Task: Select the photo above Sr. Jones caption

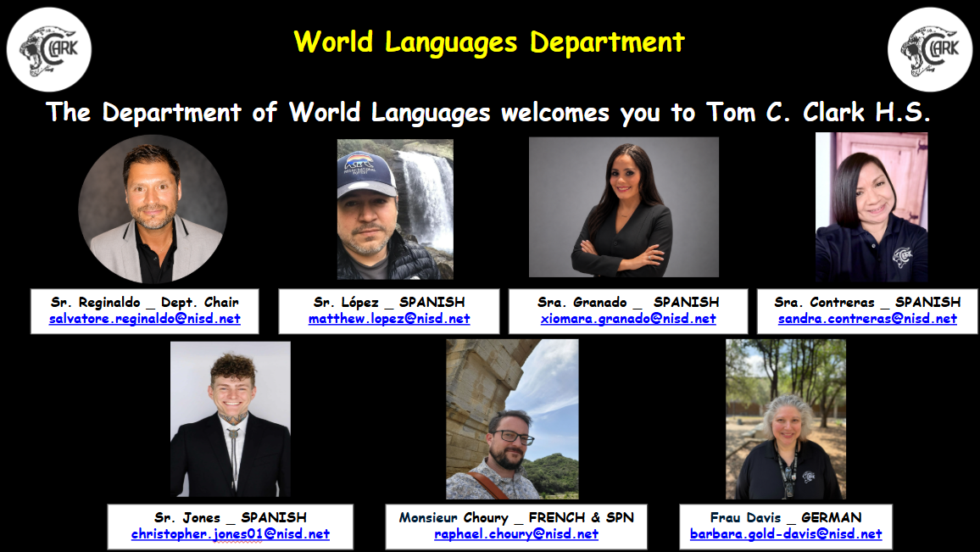Action: (230, 419)
